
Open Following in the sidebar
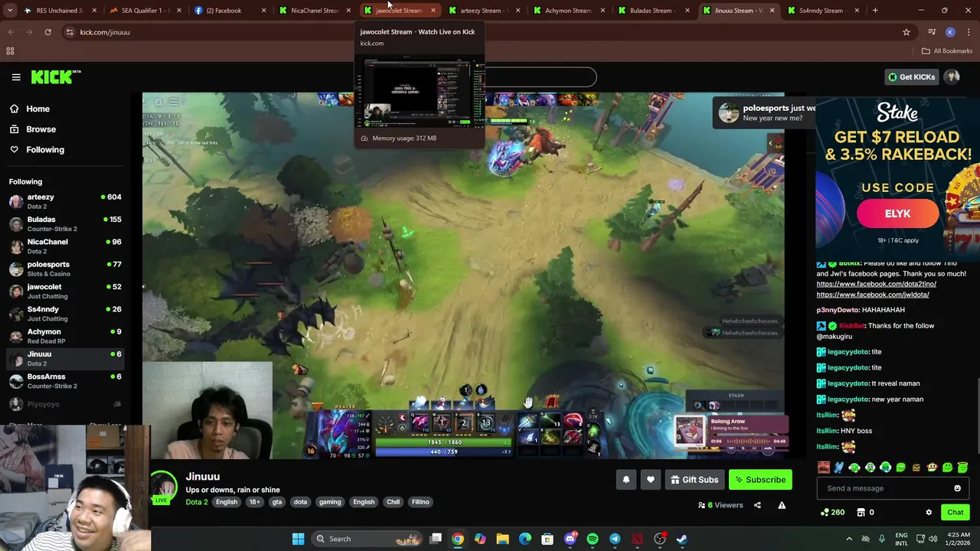click(x=45, y=149)
